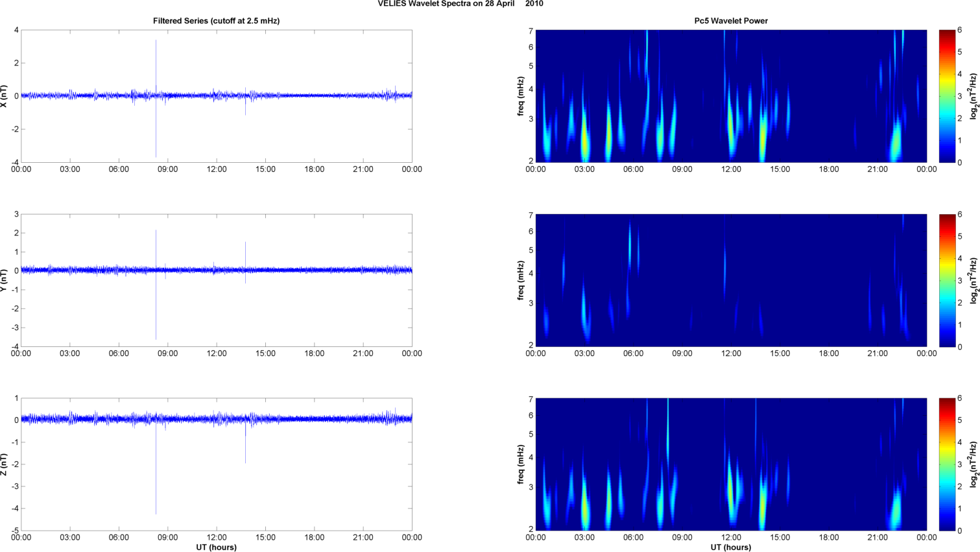
Task: Click the Z wavelet panel colorbar
Action: [947, 464]
